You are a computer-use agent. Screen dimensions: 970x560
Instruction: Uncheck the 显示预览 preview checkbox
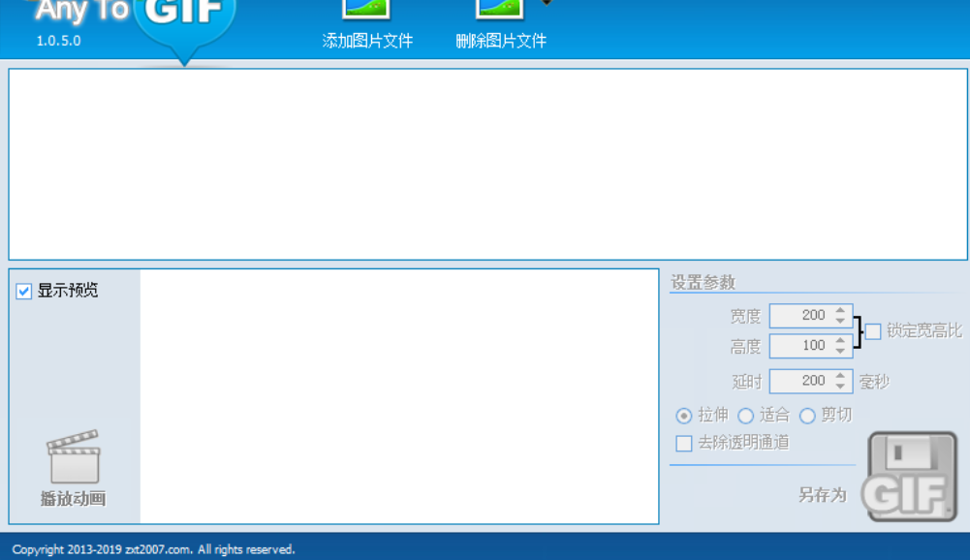22,289
